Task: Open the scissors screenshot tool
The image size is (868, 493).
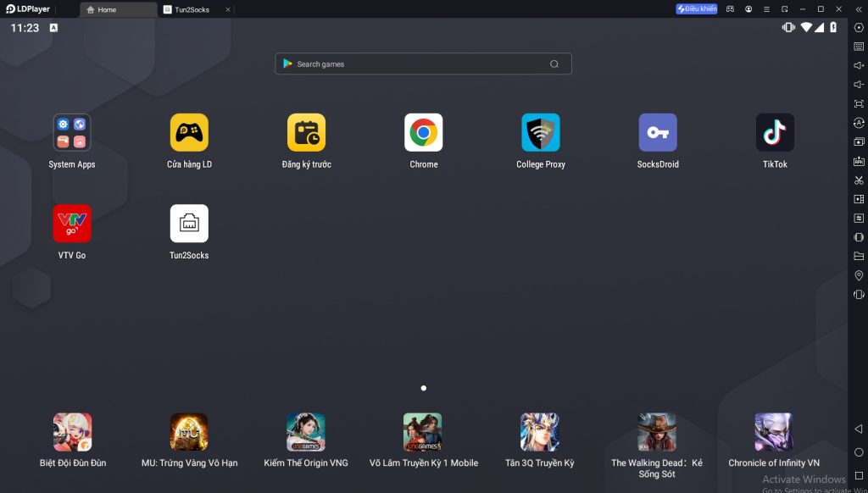Action: tap(859, 180)
